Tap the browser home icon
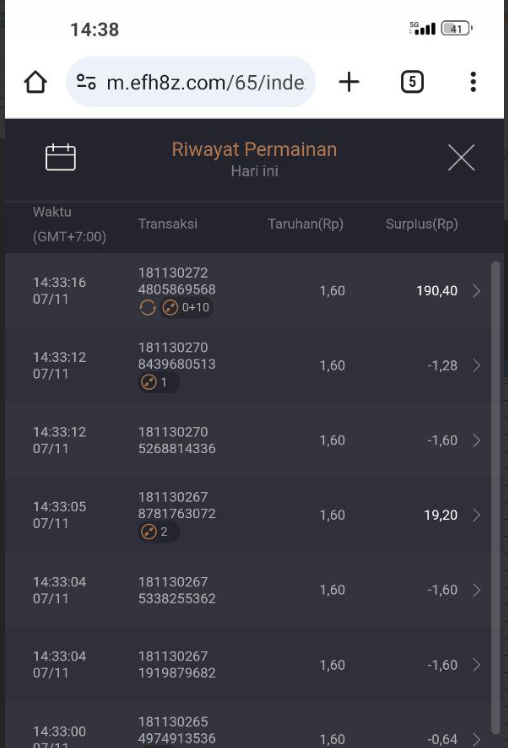This screenshot has height=748, width=508. (x=36, y=82)
